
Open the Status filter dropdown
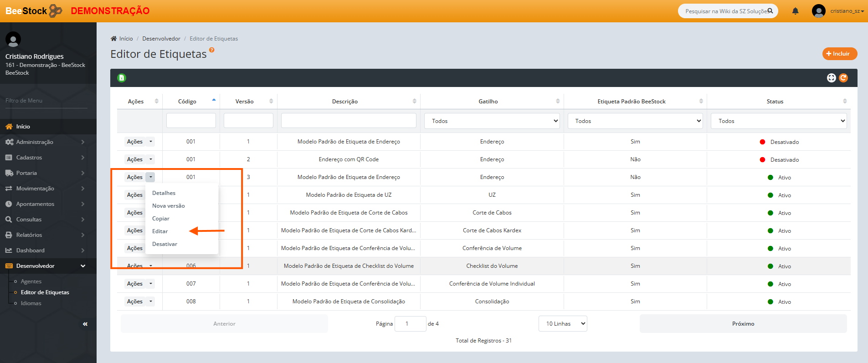[x=778, y=121]
